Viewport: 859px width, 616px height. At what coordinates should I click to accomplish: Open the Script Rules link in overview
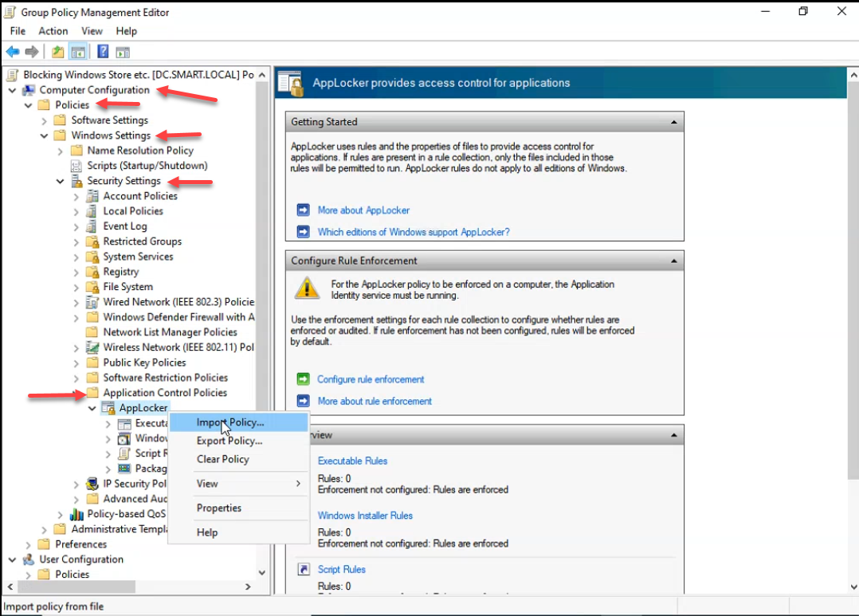pyautogui.click(x=341, y=570)
